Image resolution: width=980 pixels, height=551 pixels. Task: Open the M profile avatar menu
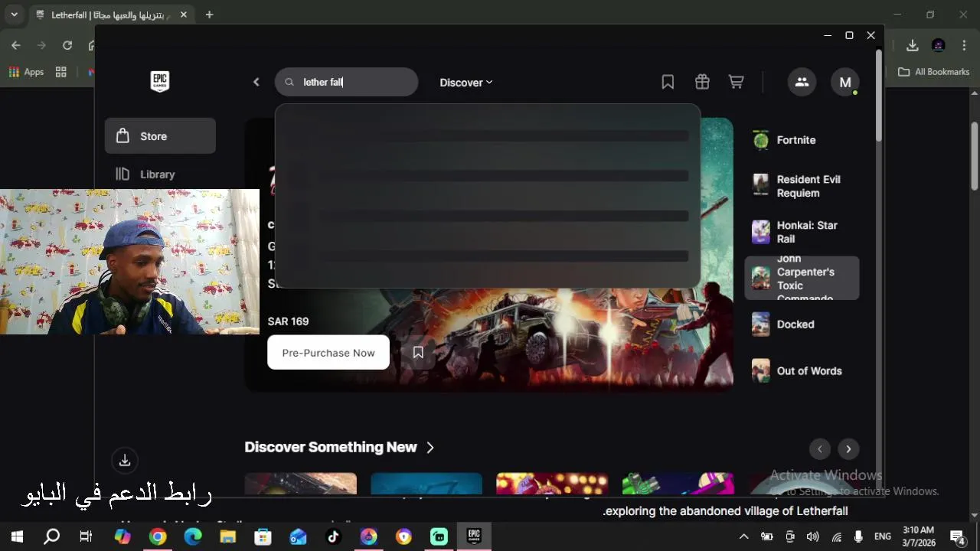point(845,82)
